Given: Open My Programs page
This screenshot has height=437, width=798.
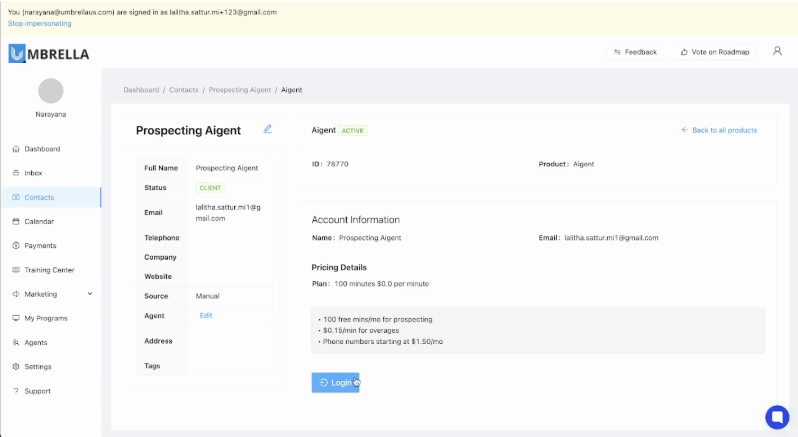Looking at the screenshot, I should 46,318.
